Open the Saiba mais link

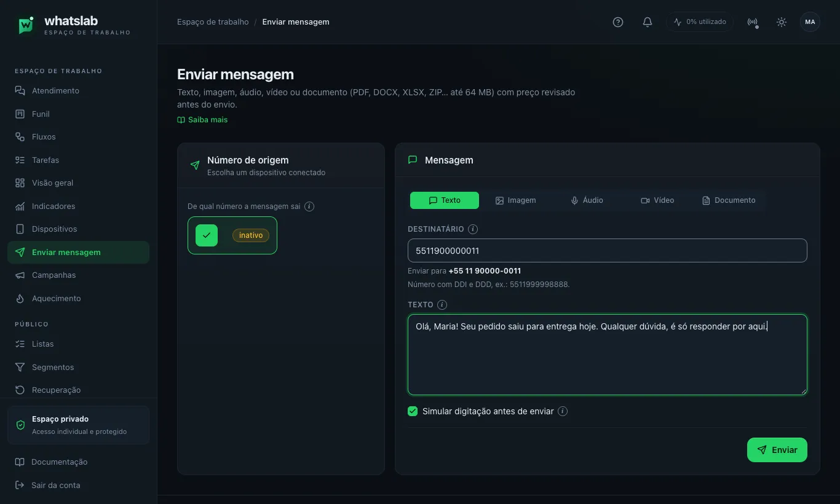coord(202,120)
